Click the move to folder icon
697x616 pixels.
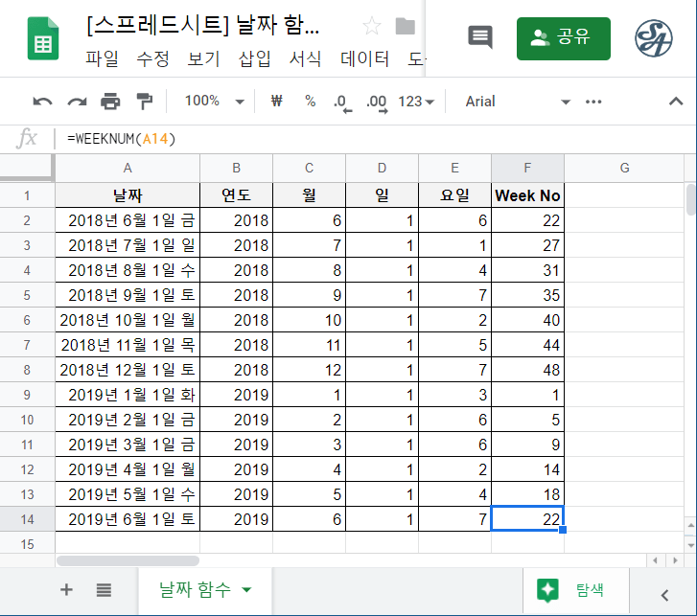tap(406, 26)
